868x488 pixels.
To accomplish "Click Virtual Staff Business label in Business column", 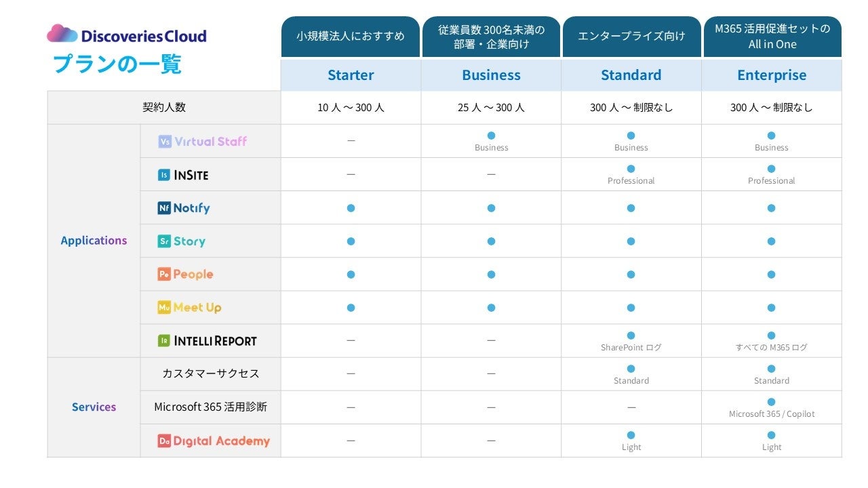I will click(x=491, y=148).
